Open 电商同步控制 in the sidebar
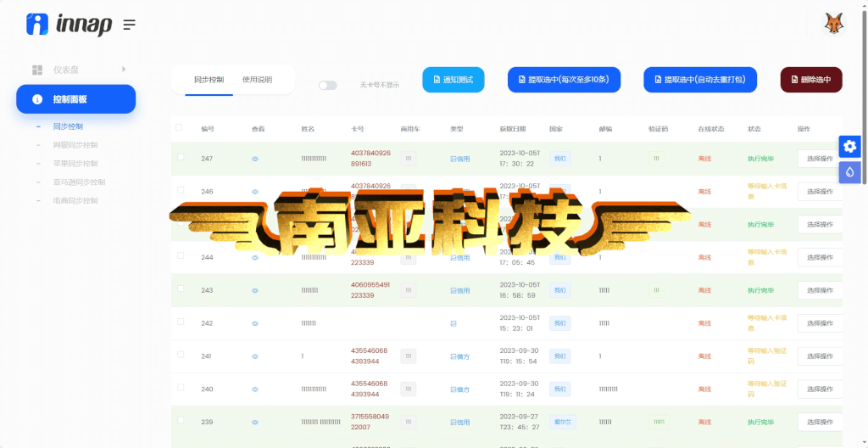Screen dimensions: 868x448 [75, 200]
